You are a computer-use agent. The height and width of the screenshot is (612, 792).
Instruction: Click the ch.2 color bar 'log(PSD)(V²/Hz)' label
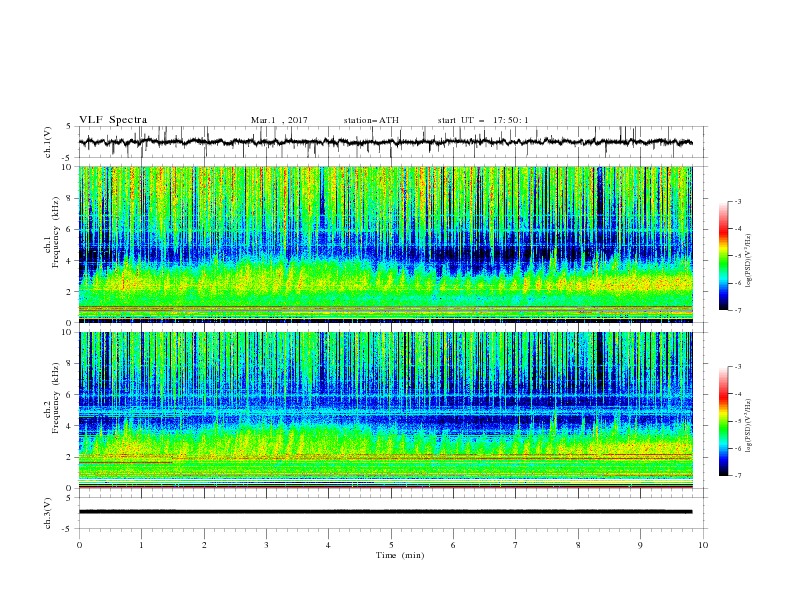[749, 426]
